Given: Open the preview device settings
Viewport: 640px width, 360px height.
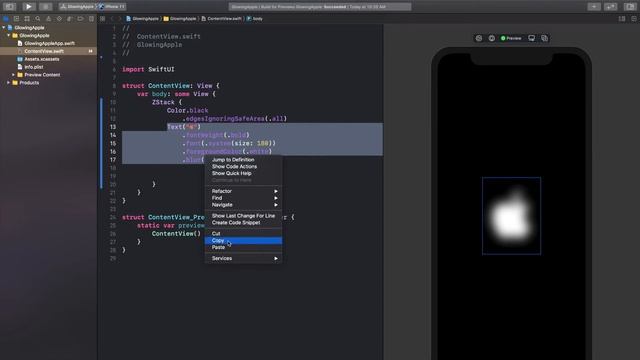Looking at the screenshot, I should [531, 38].
